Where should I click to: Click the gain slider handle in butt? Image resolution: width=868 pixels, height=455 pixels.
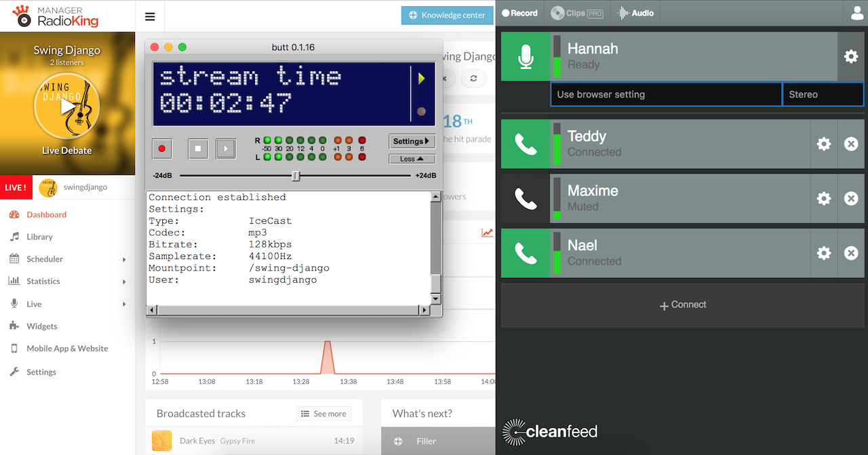click(296, 176)
